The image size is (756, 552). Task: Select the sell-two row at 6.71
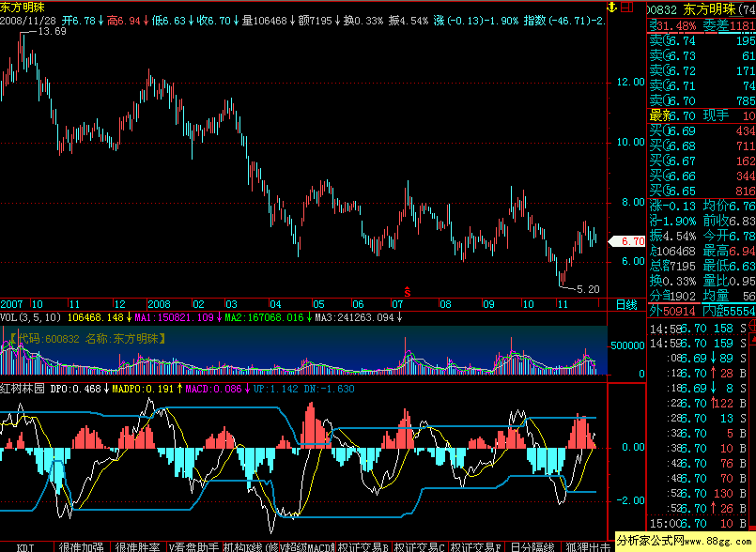702,85
